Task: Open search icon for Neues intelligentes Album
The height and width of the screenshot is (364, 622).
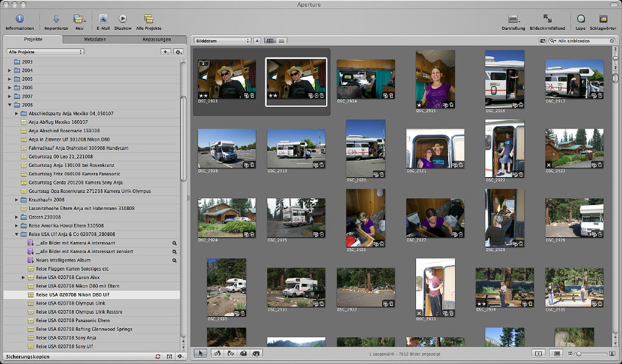Action: 174,260
